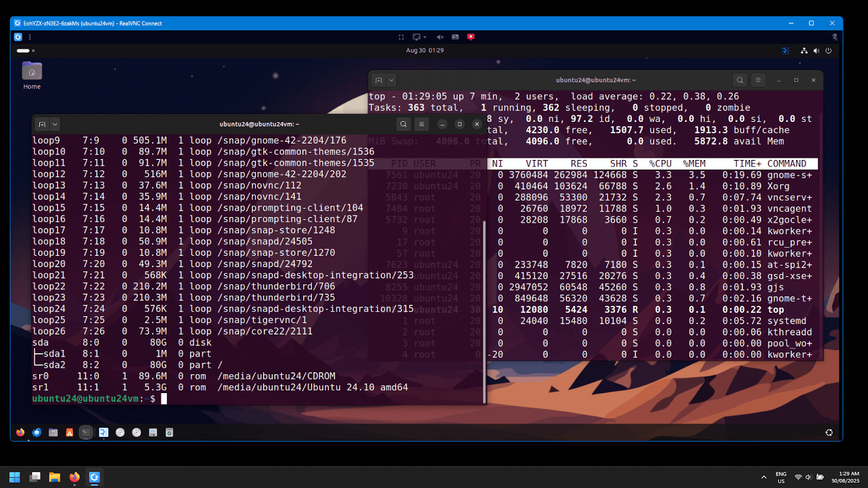
Task: Open Ubuntu App Center from the dock
Action: [x=69, y=432]
